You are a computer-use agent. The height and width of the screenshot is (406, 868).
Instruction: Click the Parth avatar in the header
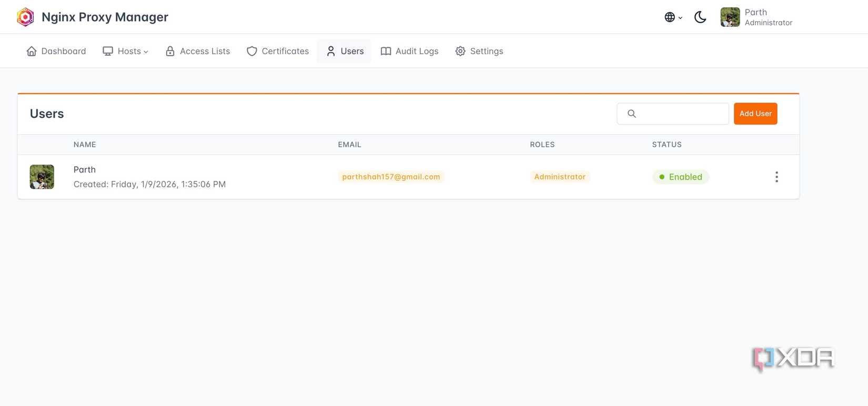[730, 17]
